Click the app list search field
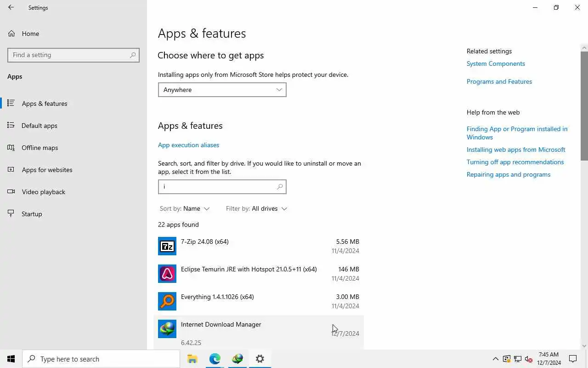This screenshot has width=588, height=368. 222,186
